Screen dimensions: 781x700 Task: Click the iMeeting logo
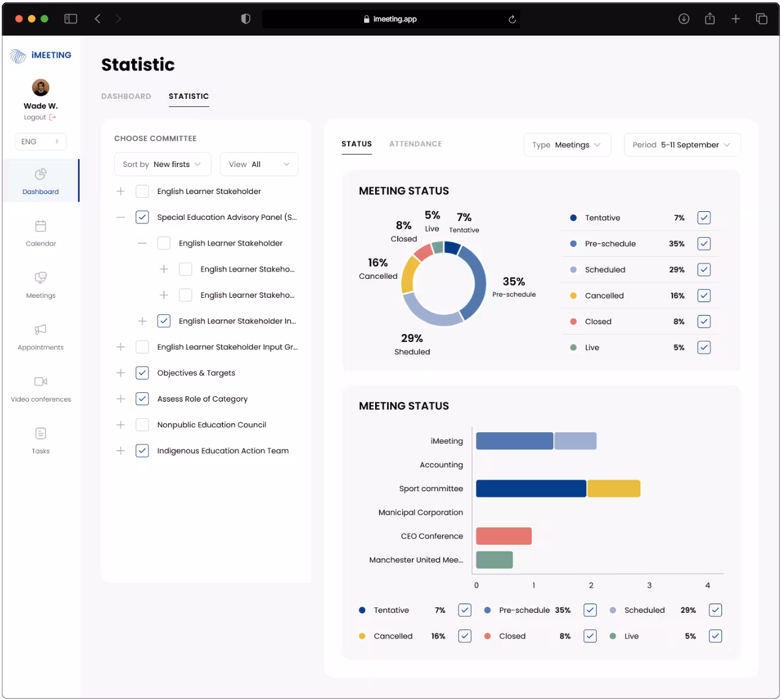click(41, 55)
